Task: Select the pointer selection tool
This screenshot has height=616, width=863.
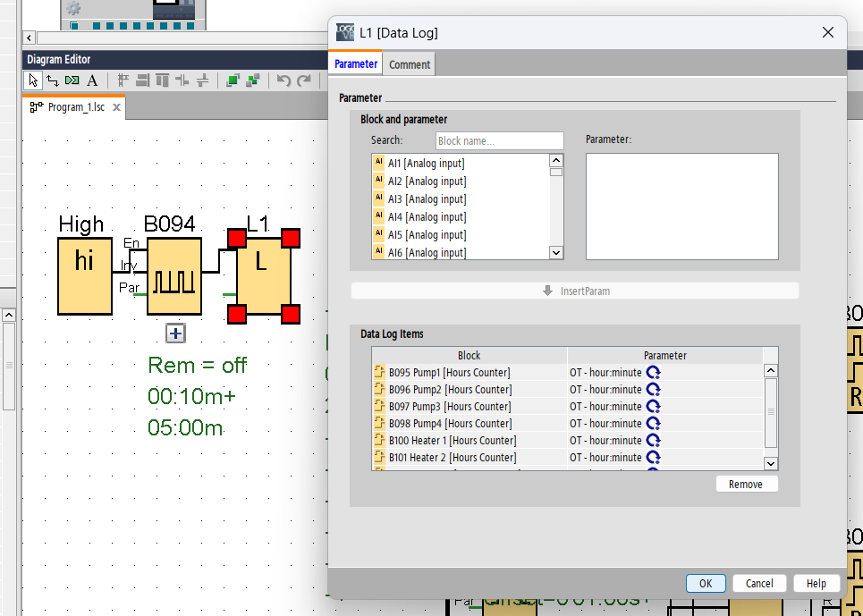Action: 33,80
